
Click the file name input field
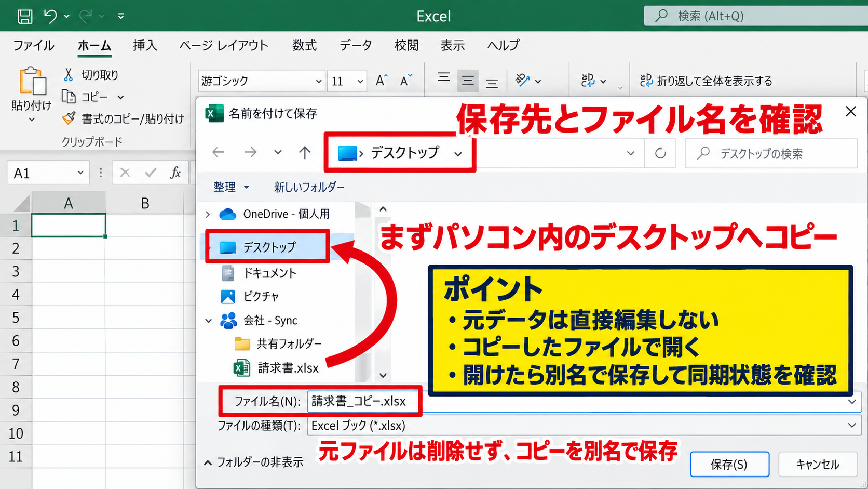point(584,401)
